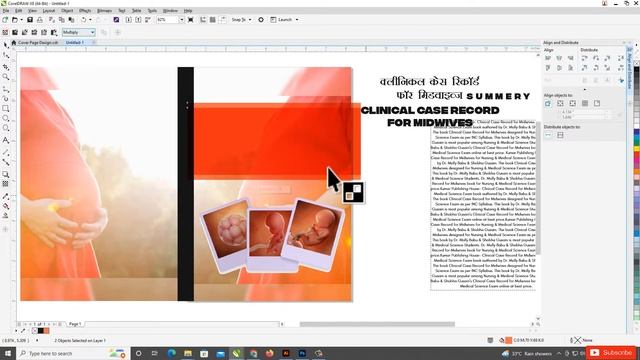Select the Crop tool in the toolbox
640x360 pixels.
point(6,67)
